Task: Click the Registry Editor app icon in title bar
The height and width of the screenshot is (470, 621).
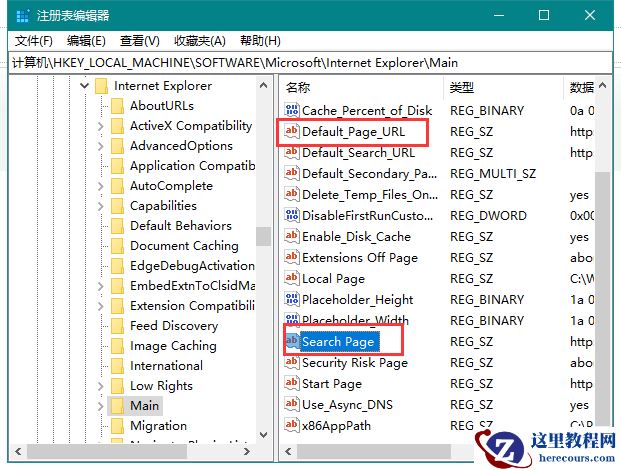Action: 23,15
